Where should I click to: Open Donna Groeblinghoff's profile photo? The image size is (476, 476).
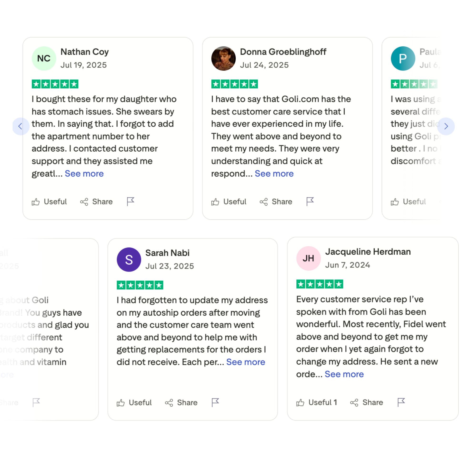click(x=223, y=59)
